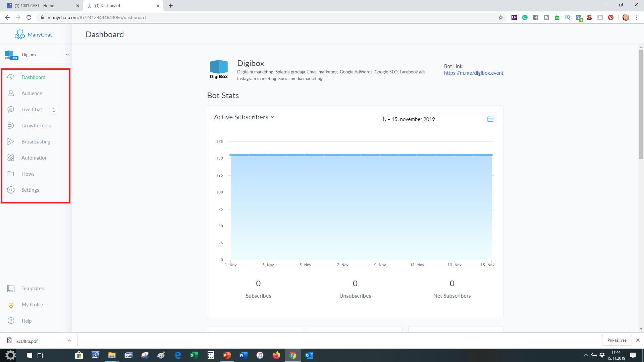644x362 pixels.
Task: Open Broadcasting paper-plane icon
Action: (x=11, y=142)
